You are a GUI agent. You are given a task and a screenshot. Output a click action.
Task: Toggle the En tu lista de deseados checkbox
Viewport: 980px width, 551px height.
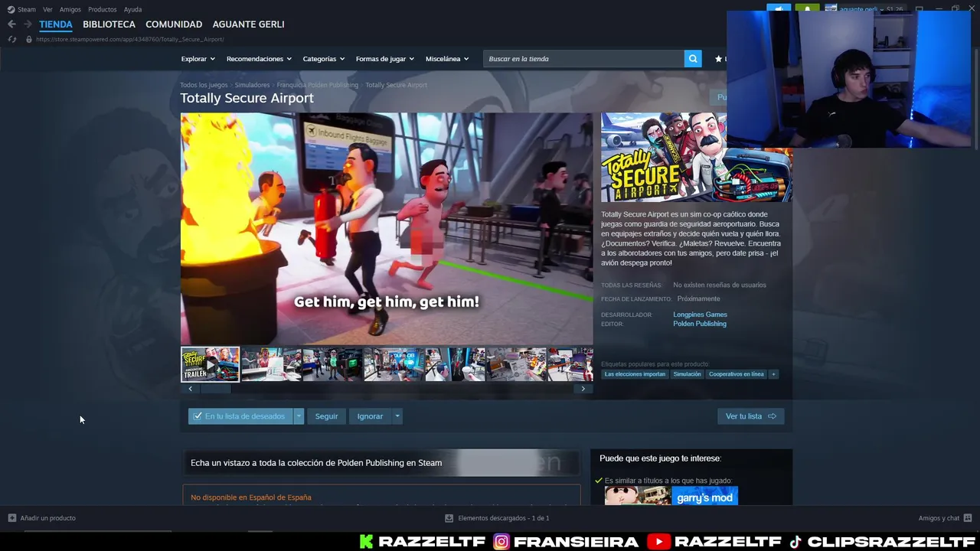[198, 416]
